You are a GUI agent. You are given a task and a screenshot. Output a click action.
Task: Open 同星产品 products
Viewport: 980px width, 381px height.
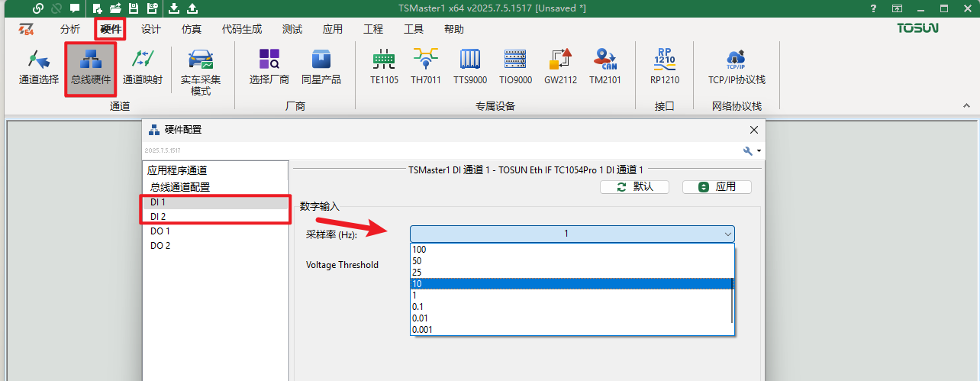point(321,67)
